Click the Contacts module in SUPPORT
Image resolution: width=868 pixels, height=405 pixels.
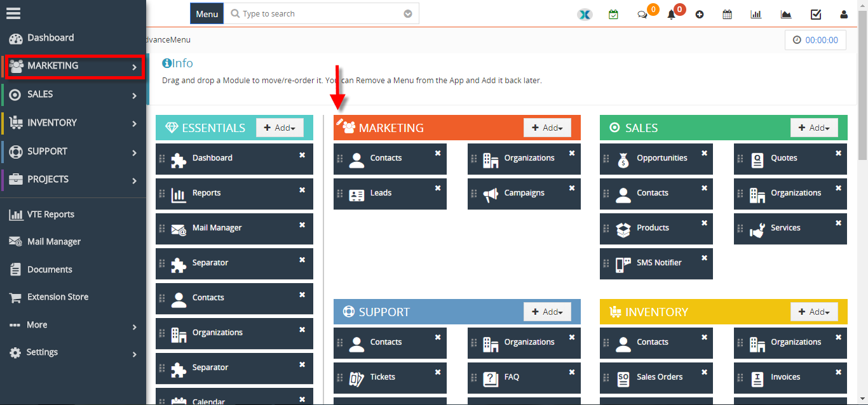pyautogui.click(x=390, y=343)
